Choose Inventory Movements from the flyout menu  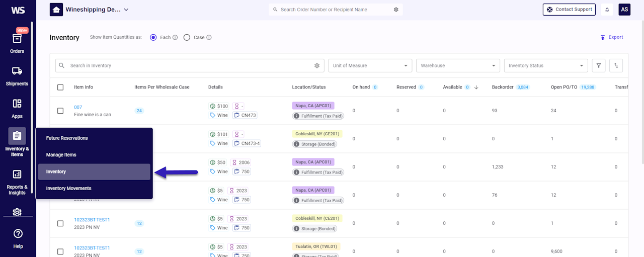[x=68, y=188]
